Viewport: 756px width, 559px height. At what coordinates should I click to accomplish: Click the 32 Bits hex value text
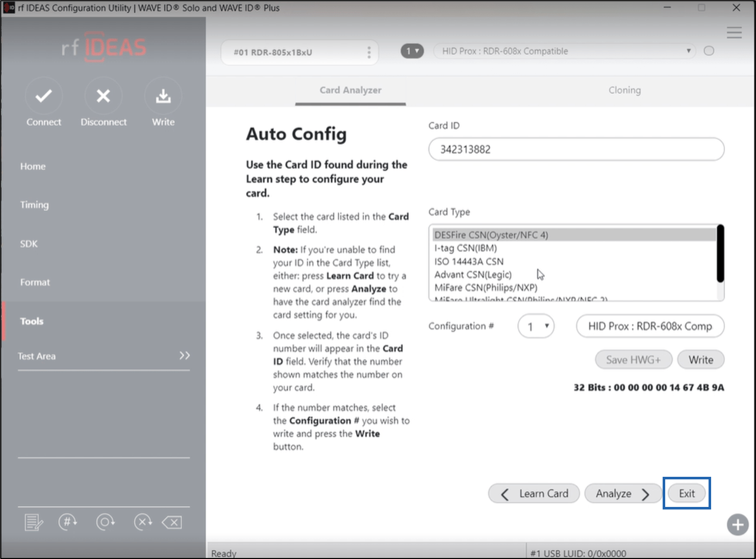(649, 387)
